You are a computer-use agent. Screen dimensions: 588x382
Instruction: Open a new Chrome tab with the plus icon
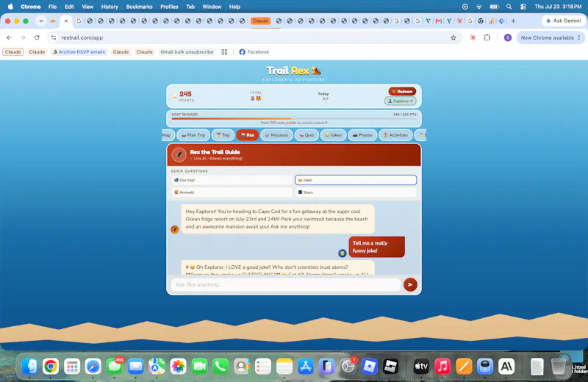pos(513,21)
